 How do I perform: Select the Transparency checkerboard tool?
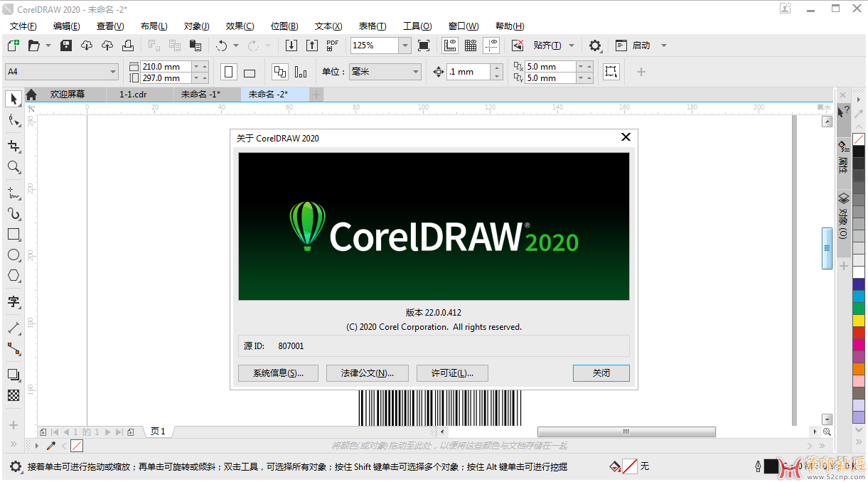coord(14,395)
